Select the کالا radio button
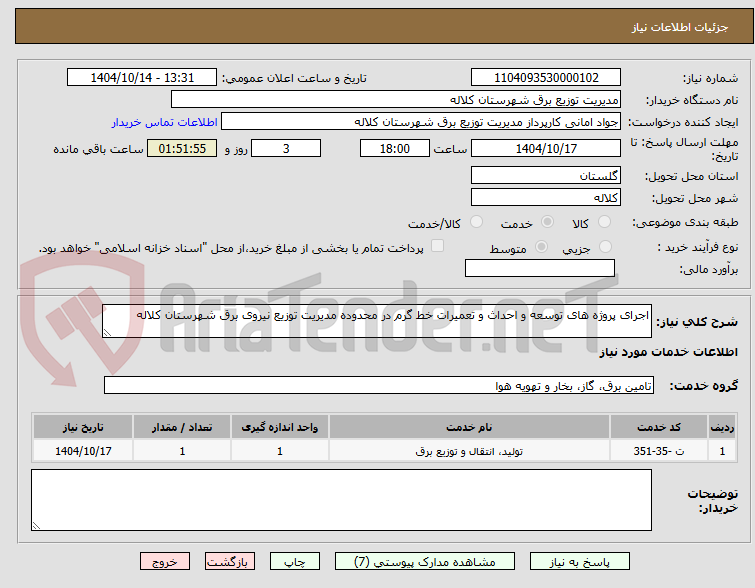This screenshot has height=588, width=755. [x=604, y=222]
